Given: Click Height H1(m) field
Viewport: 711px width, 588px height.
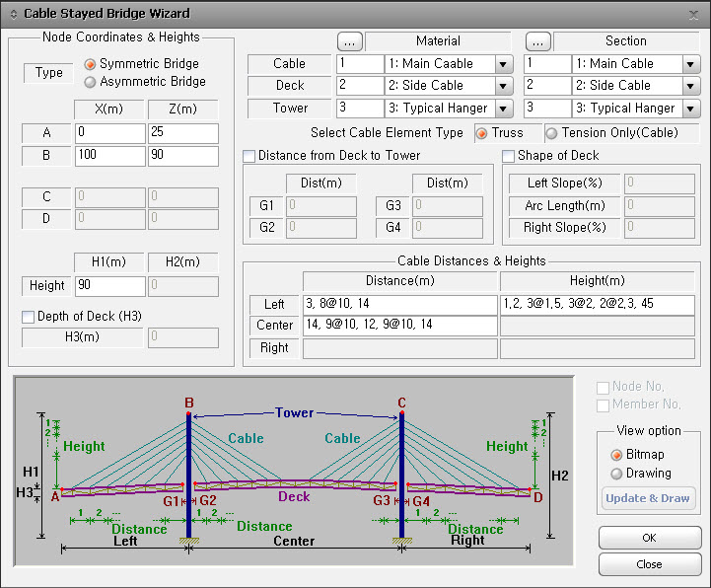Looking at the screenshot, I should tap(110, 286).
